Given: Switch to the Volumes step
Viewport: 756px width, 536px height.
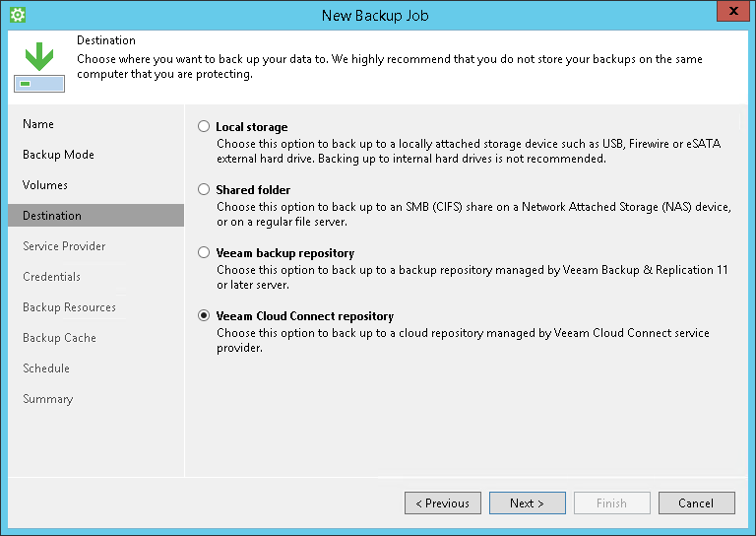Looking at the screenshot, I should click(x=45, y=185).
